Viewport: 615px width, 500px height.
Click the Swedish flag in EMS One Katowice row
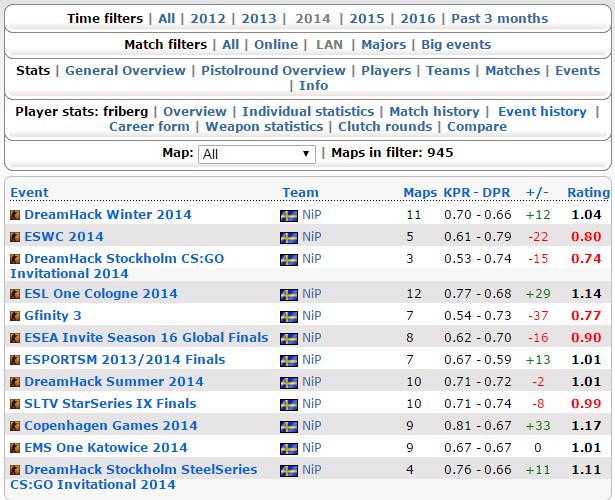click(289, 448)
